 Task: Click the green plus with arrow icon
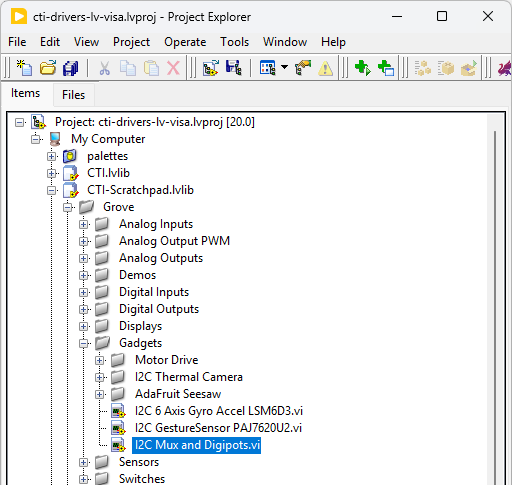[x=363, y=68]
